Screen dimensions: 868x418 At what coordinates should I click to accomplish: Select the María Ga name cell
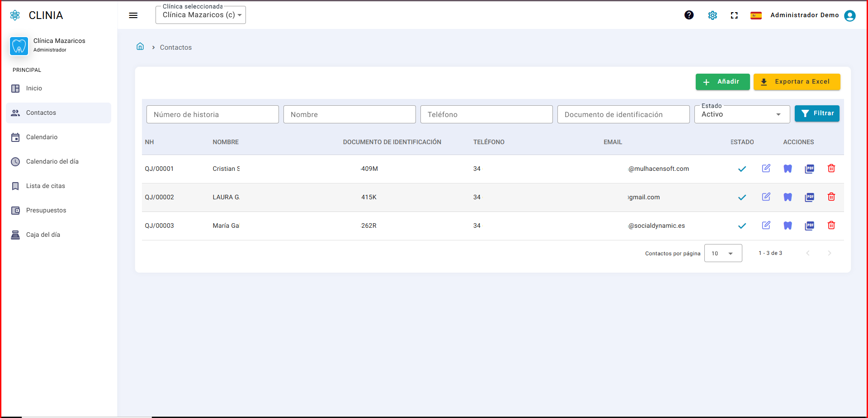point(226,225)
